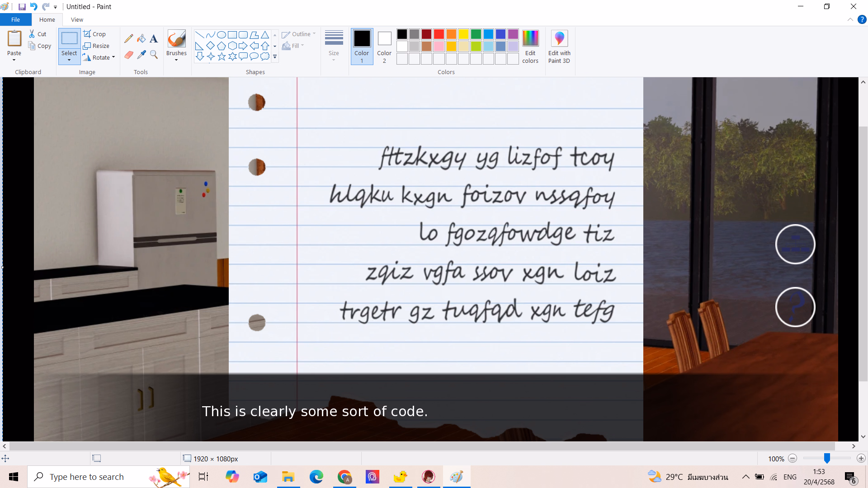Open Google Chrome from taskbar
Image resolution: width=868 pixels, height=488 pixels.
click(344, 477)
